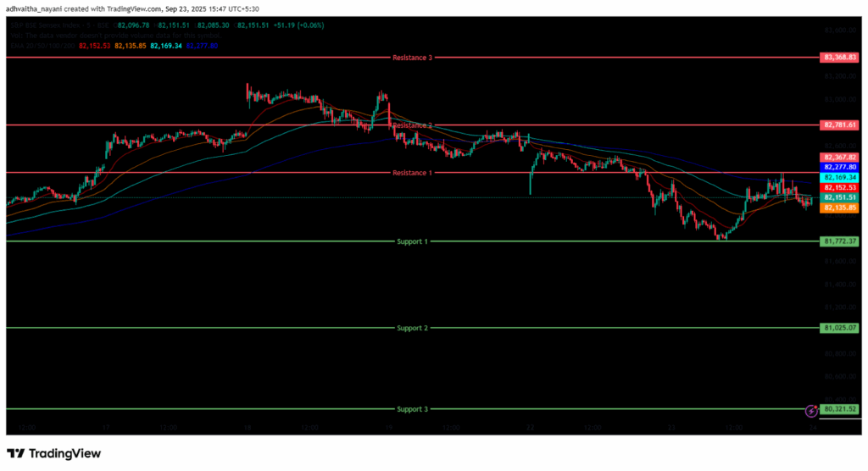Viewport: 868px width, 471px height.
Task: Click the Resistance 3 line label
Action: pos(412,58)
